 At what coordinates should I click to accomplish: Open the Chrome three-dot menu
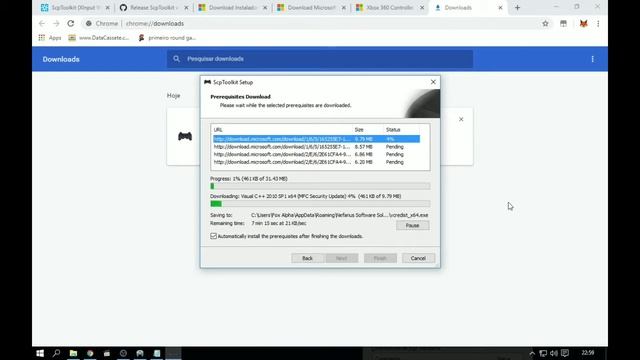(598, 24)
